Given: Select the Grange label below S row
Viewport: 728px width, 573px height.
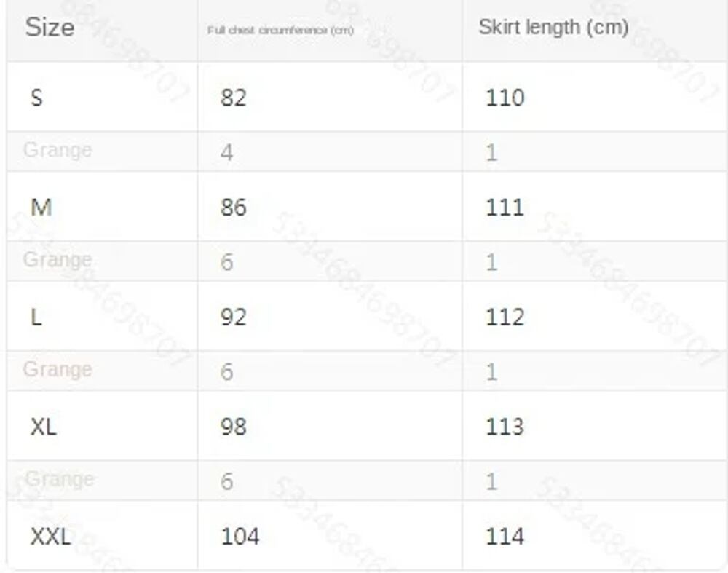Looking at the screenshot, I should click(x=58, y=150).
